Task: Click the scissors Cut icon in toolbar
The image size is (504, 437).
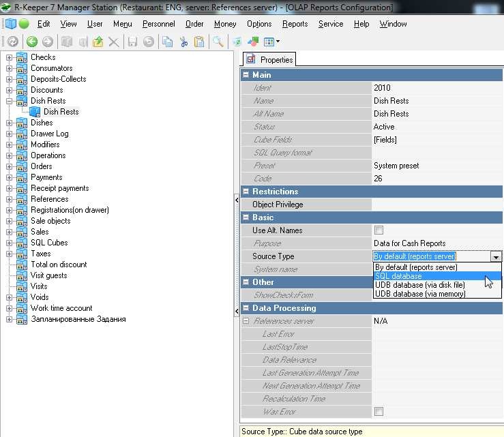Action: (x=183, y=42)
